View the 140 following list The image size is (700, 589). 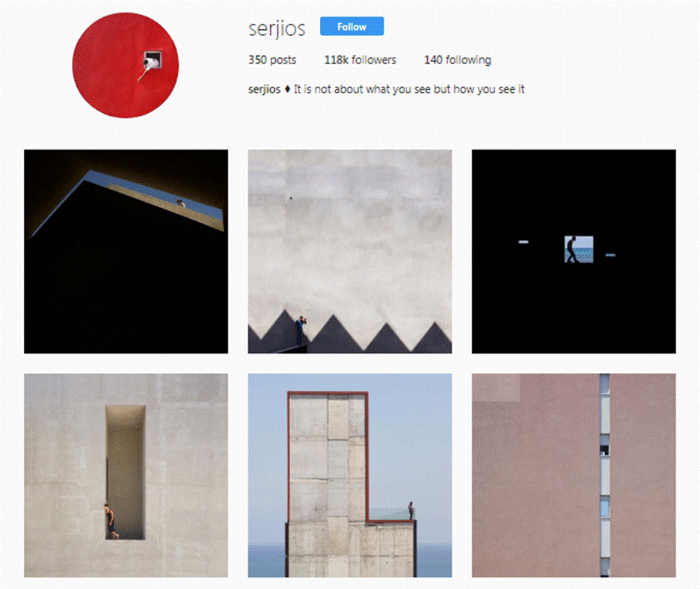(x=458, y=60)
